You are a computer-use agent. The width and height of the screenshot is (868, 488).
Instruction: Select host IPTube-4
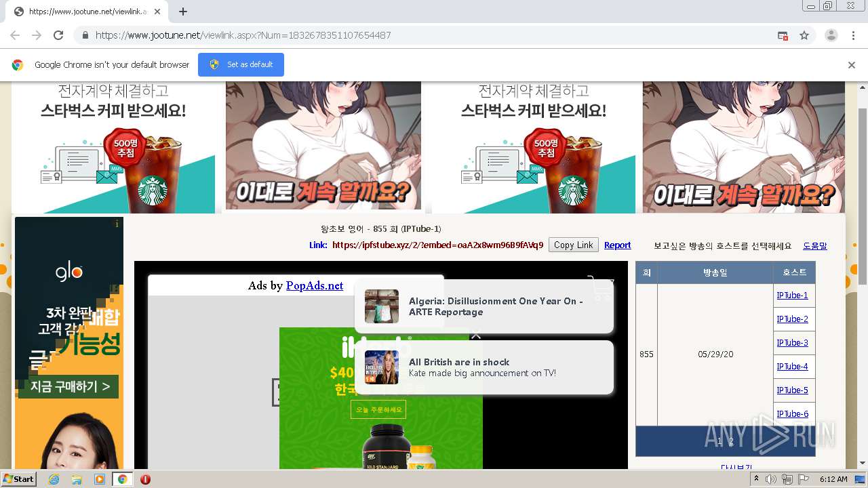tap(792, 367)
